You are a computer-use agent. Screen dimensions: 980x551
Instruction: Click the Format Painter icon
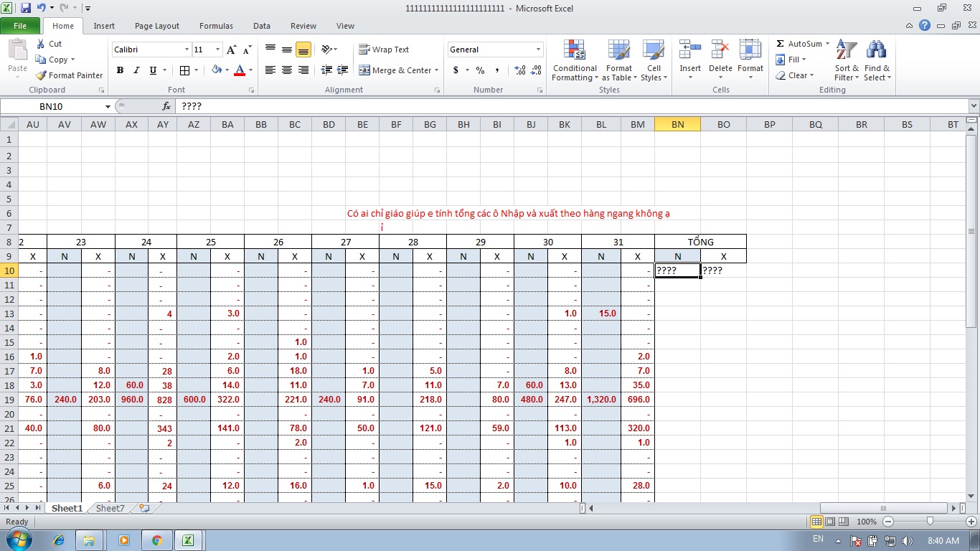click(42, 75)
